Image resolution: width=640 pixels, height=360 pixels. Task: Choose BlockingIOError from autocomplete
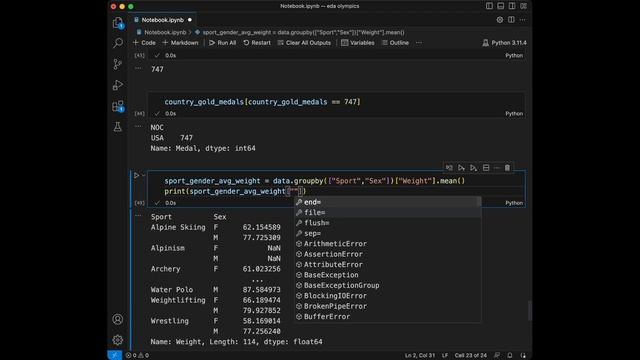point(388,296)
